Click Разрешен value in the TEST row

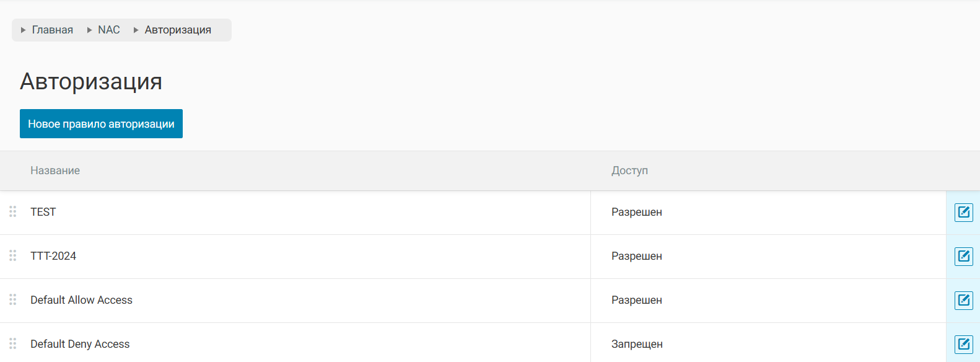pyautogui.click(x=637, y=212)
